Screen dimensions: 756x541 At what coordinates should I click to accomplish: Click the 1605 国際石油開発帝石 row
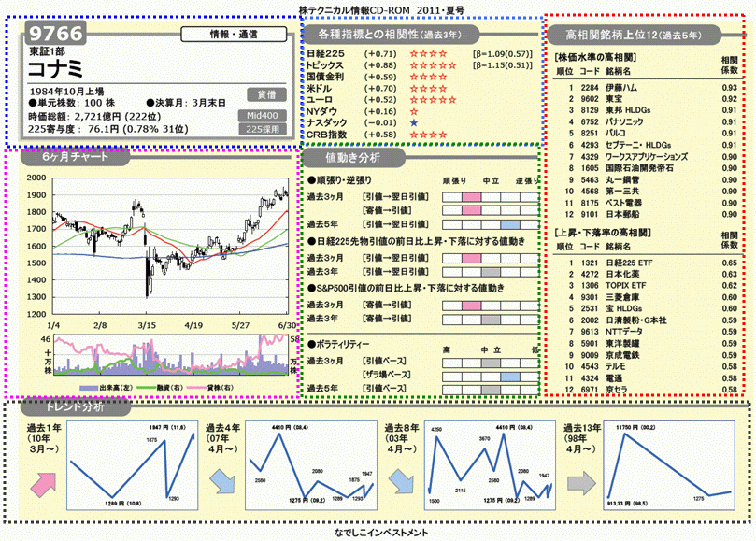(648, 168)
